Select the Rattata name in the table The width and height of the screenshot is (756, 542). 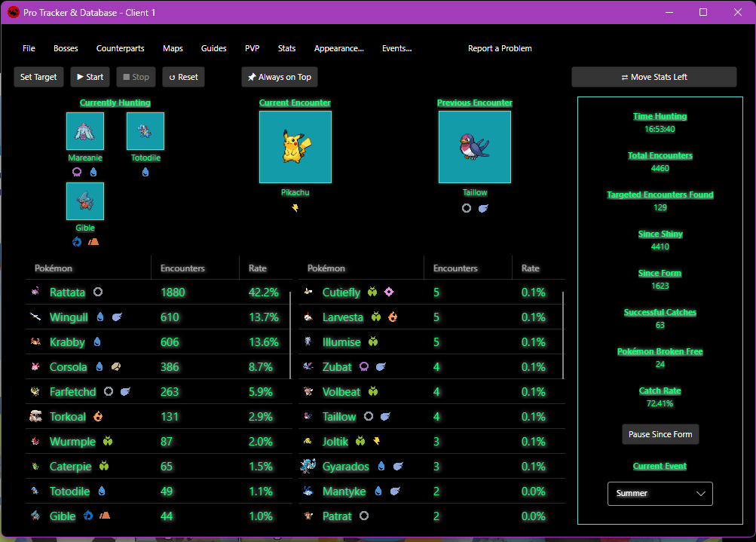click(x=68, y=292)
